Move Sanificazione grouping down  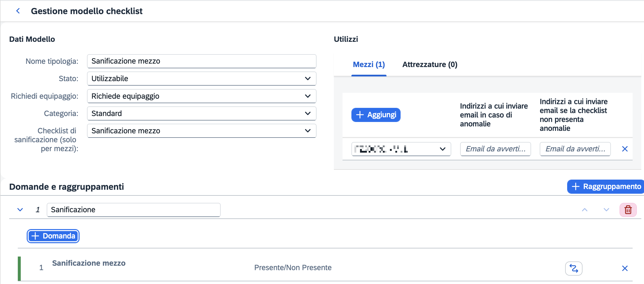pyautogui.click(x=606, y=210)
